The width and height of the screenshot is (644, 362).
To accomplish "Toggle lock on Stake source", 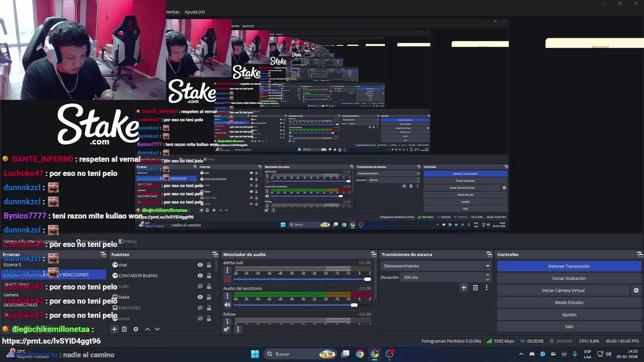I will pos(209,297).
